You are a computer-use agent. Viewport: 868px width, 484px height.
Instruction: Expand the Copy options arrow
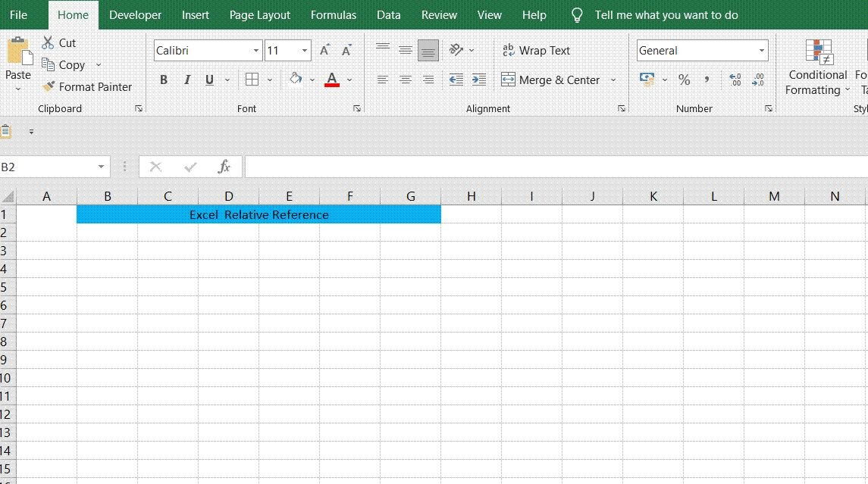[99, 64]
